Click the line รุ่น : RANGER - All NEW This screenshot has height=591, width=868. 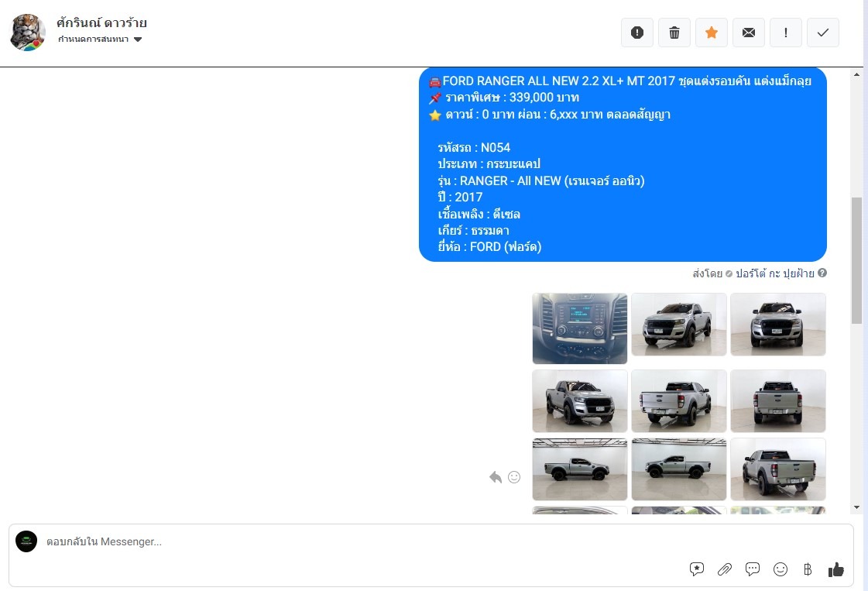[x=540, y=180]
